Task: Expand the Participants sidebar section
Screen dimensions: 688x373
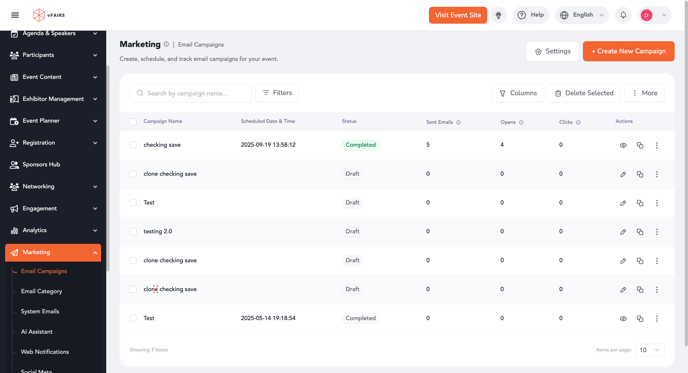Action: [53, 55]
